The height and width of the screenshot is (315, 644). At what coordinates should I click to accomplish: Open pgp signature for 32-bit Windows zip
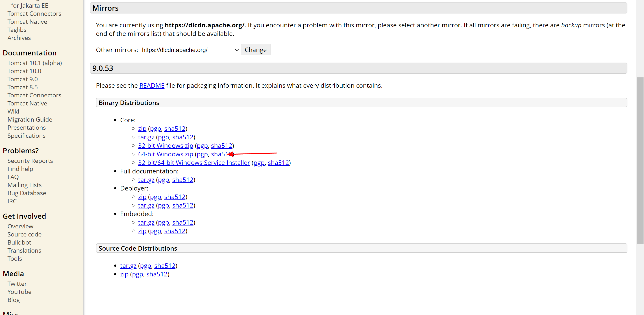pos(202,146)
